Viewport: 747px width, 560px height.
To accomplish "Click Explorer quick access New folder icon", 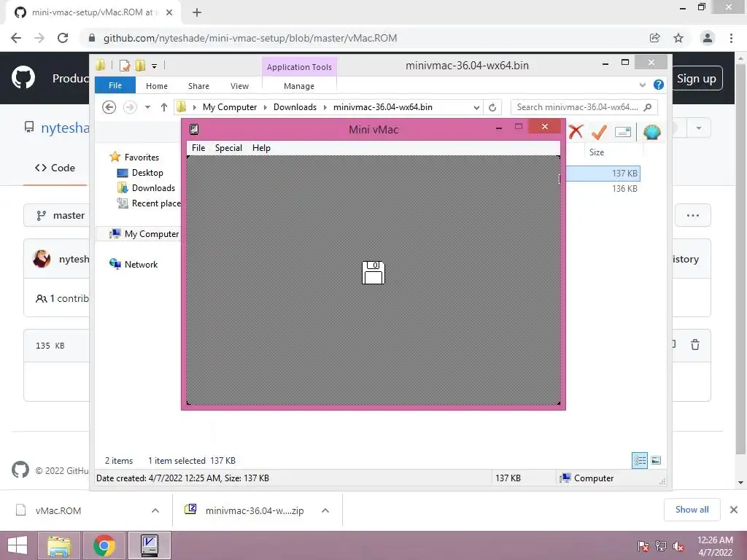I will [x=140, y=66].
